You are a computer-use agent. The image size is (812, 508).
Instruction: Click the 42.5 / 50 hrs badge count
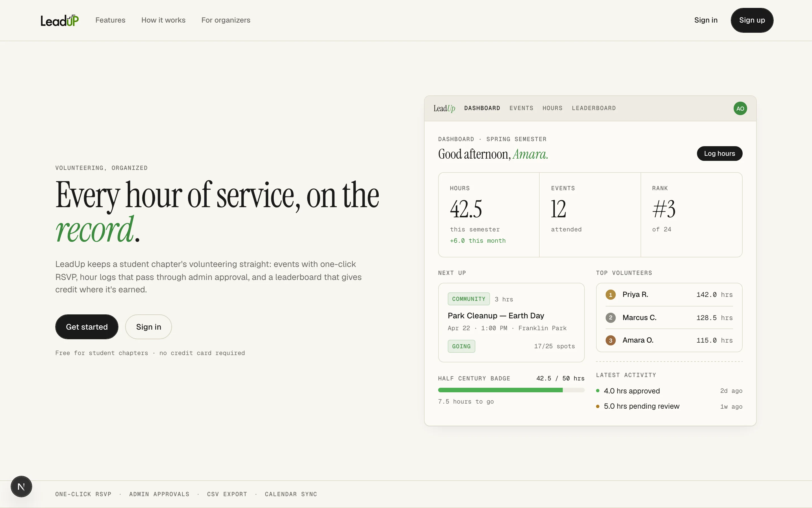[x=560, y=378]
